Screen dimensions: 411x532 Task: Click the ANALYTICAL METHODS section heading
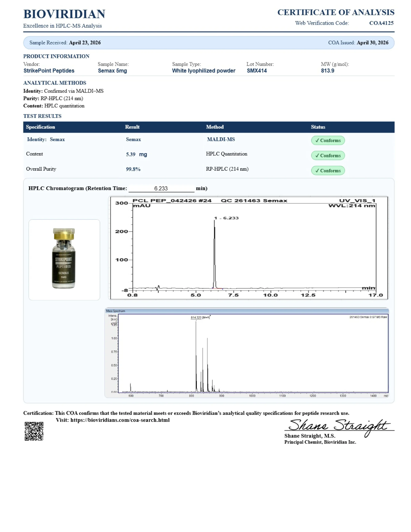[x=55, y=83]
